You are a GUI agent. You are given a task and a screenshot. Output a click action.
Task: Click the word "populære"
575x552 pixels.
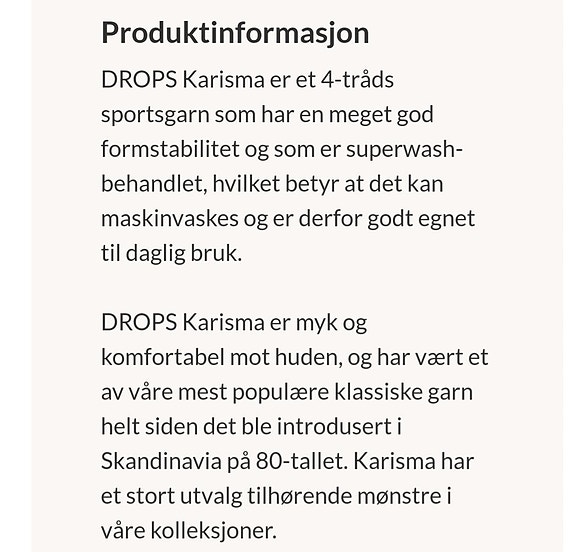point(281,393)
